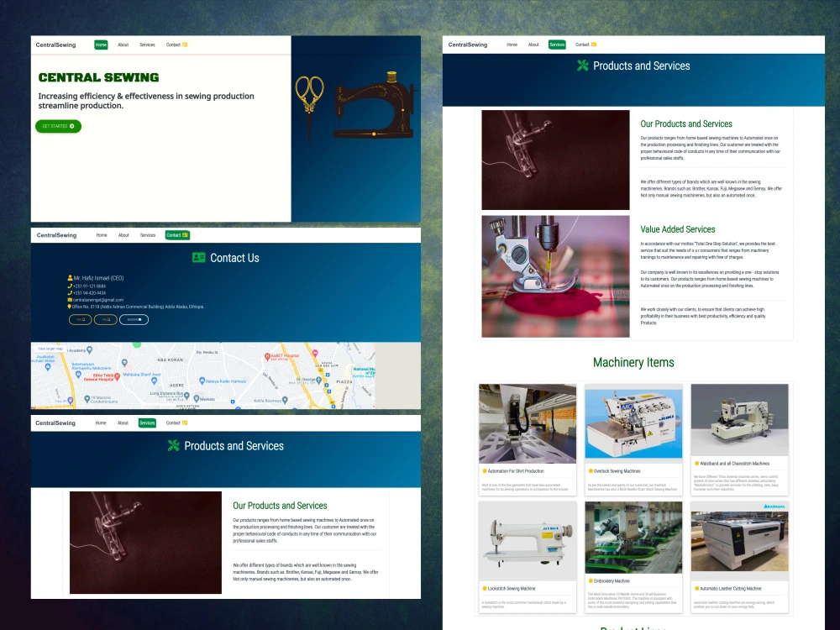The width and height of the screenshot is (840, 630).
Task: Click the yellow dot beside Embroidery Machine
Action: 591,581
